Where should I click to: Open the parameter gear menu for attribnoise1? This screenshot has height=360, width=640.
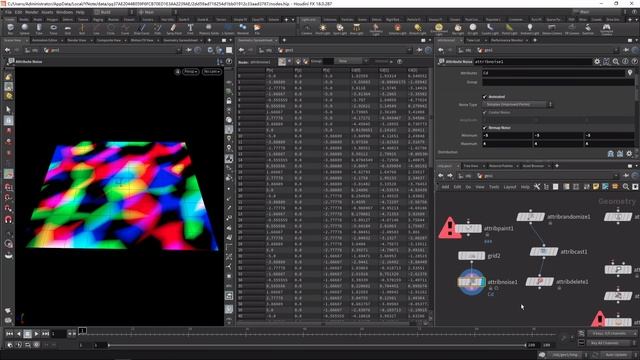(x=597, y=62)
